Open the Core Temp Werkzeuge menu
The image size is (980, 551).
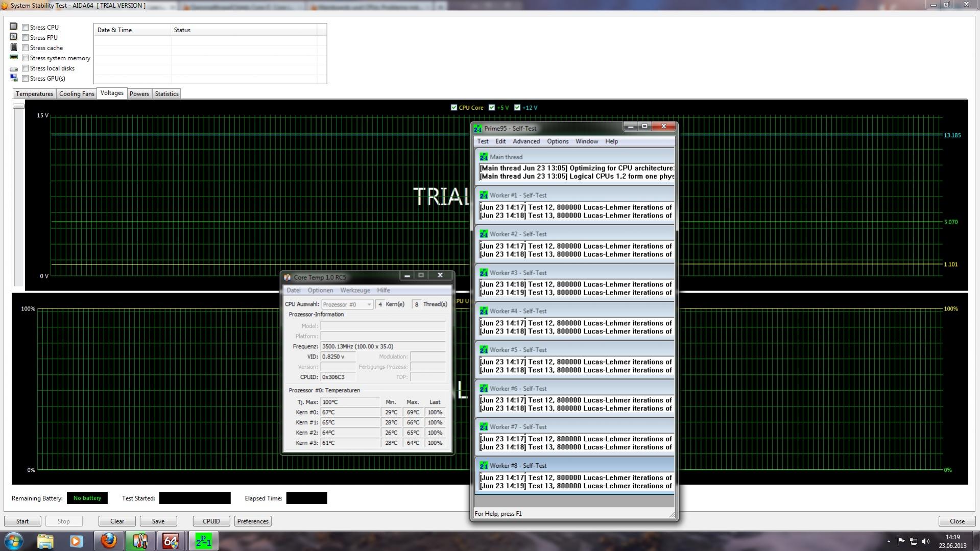(355, 291)
